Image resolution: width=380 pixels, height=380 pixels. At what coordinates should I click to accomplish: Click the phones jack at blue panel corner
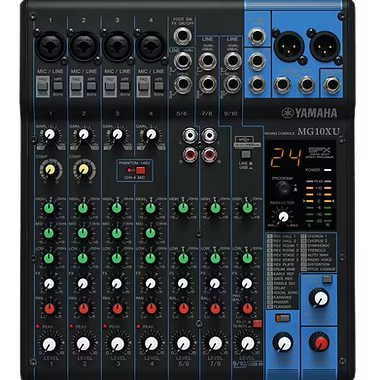click(332, 85)
